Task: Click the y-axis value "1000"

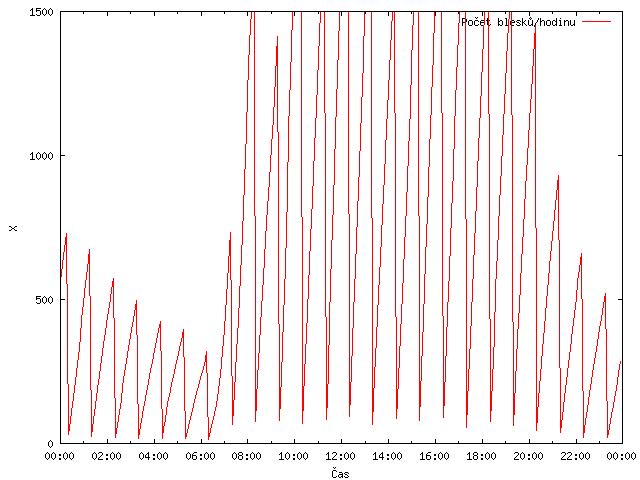Action: coord(41,156)
